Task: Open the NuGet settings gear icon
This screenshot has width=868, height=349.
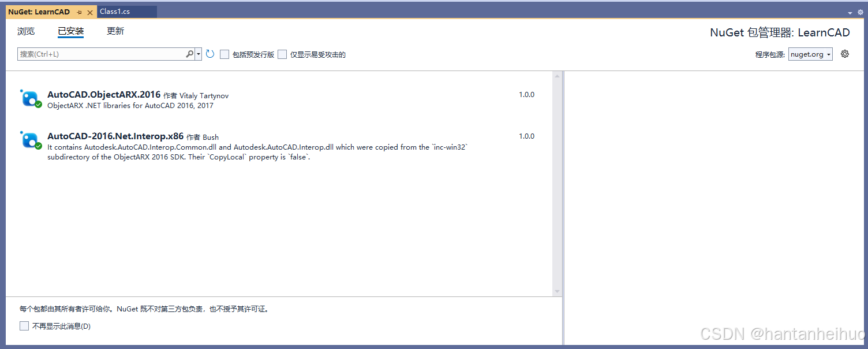Action: tap(845, 54)
